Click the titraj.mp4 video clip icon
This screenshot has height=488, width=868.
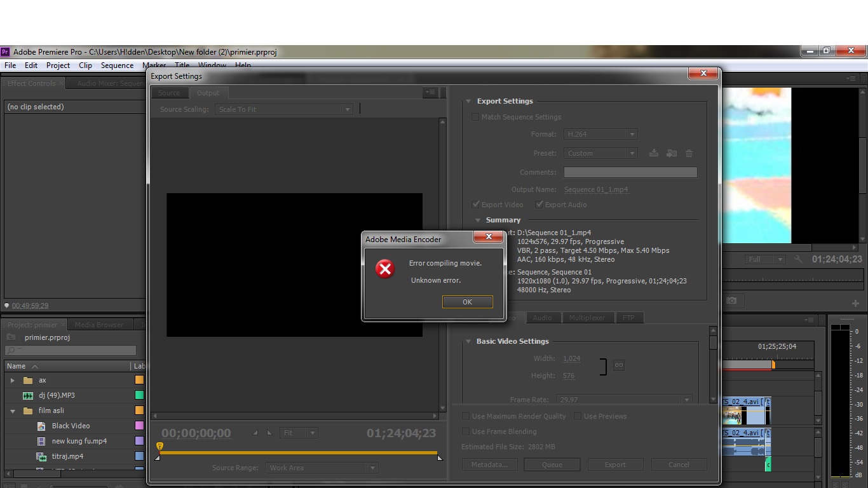click(x=41, y=456)
